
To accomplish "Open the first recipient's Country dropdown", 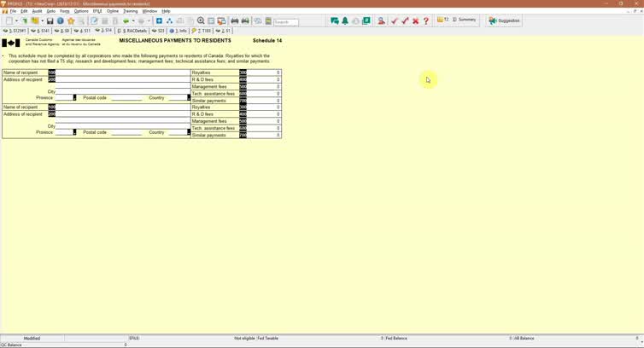I will point(188,98).
